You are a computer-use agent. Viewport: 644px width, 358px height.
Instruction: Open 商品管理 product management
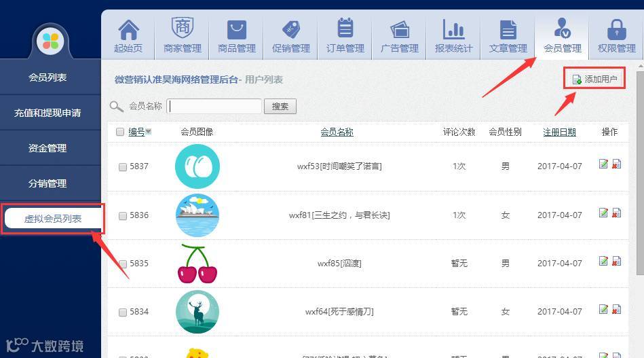pyautogui.click(x=237, y=36)
